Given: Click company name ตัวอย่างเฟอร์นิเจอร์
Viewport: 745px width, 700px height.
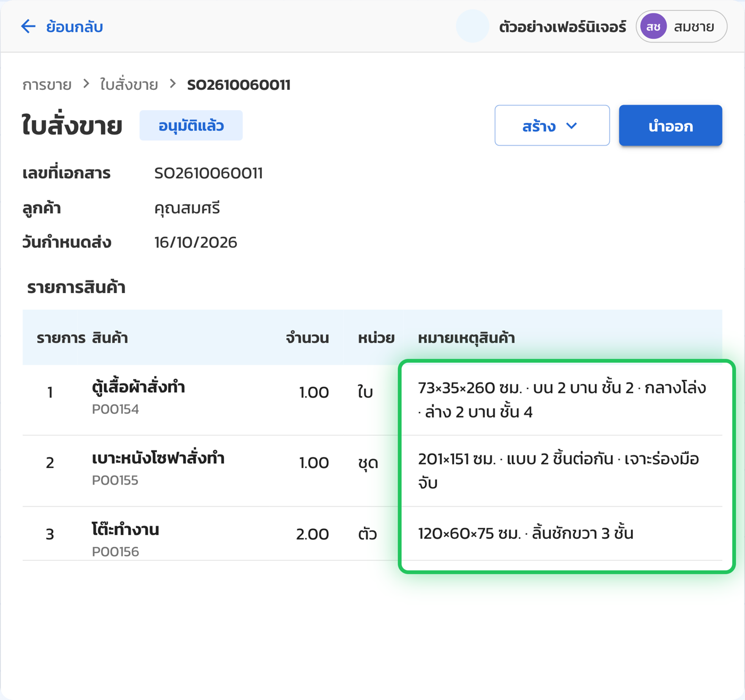Looking at the screenshot, I should pos(562,27).
